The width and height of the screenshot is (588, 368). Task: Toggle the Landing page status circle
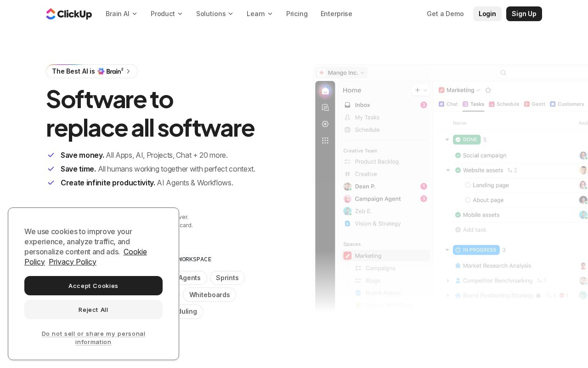tap(468, 185)
